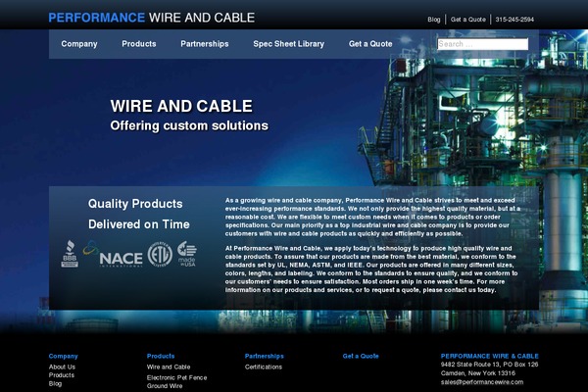Click the Delivered on Time heading

coord(139,224)
